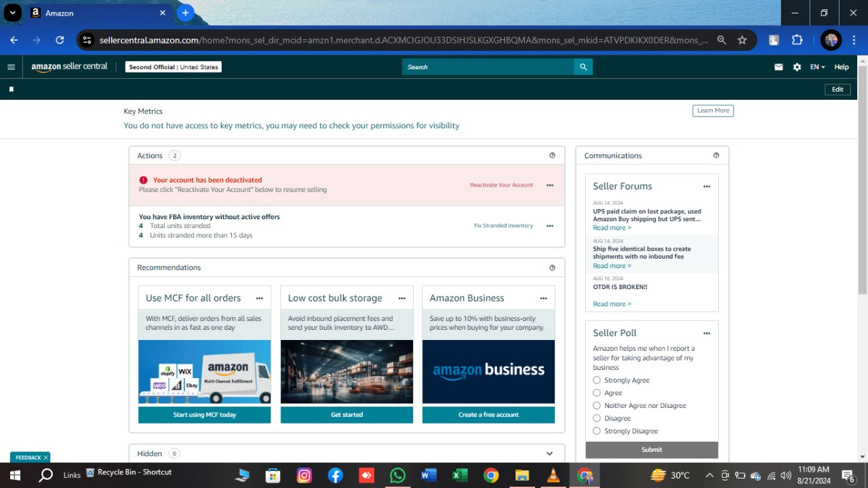Bookmark this page with the star
Image resolution: width=868 pixels, height=488 pixels.
tap(742, 40)
